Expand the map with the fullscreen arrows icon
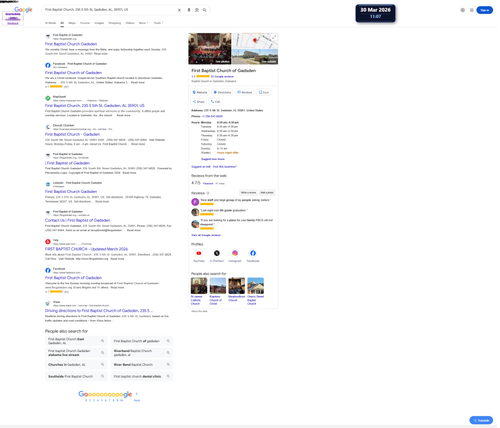The height and width of the screenshot is (428, 500). 275,36
